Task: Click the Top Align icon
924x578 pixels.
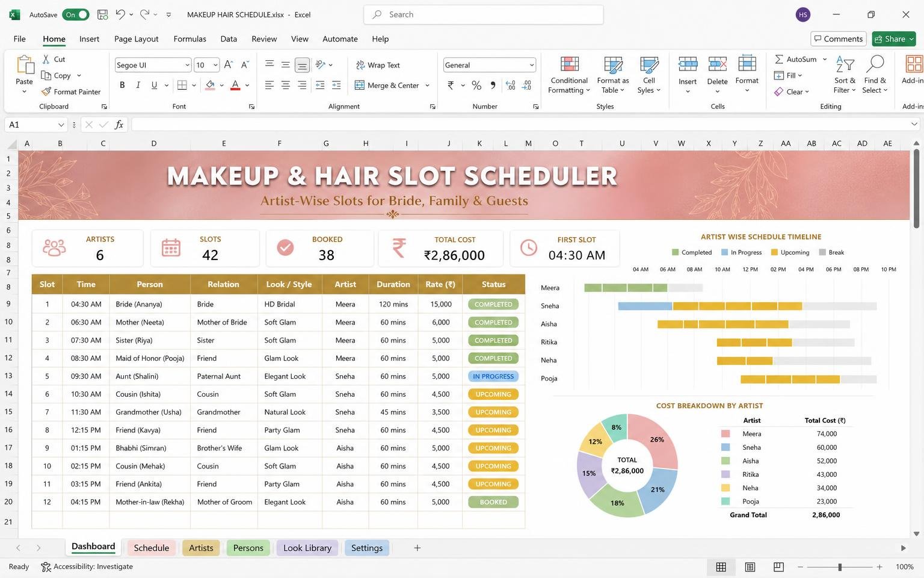Action: [269, 64]
